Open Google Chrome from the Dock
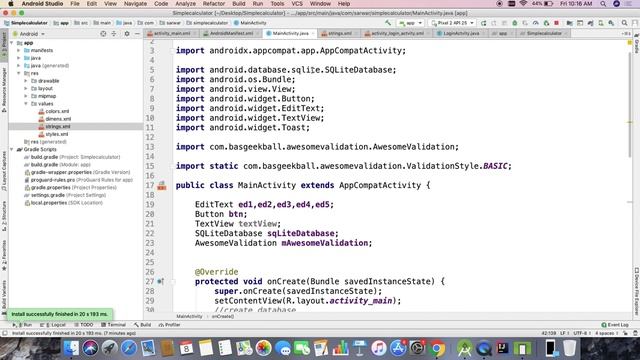 437,348
